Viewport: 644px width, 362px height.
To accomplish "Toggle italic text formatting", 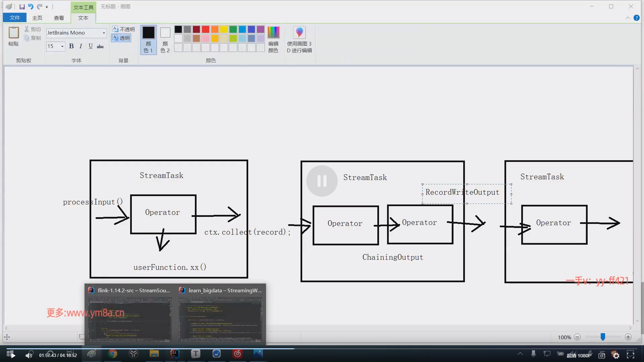I will (x=80, y=46).
